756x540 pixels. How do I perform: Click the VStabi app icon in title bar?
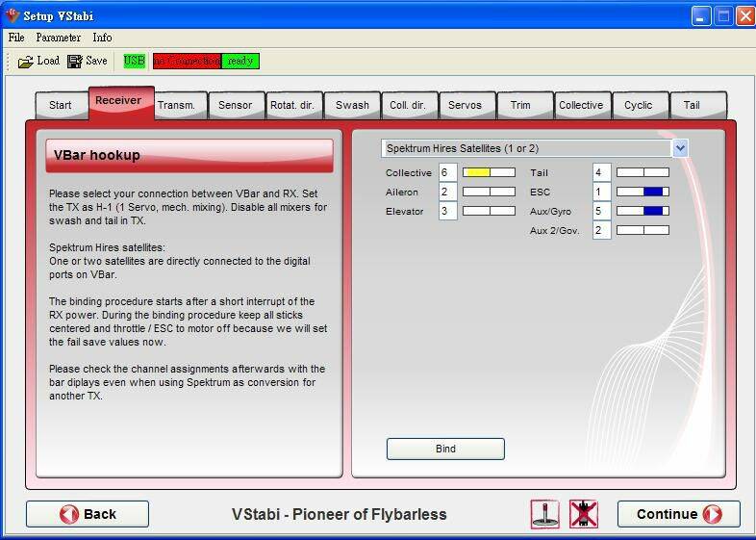click(12, 16)
